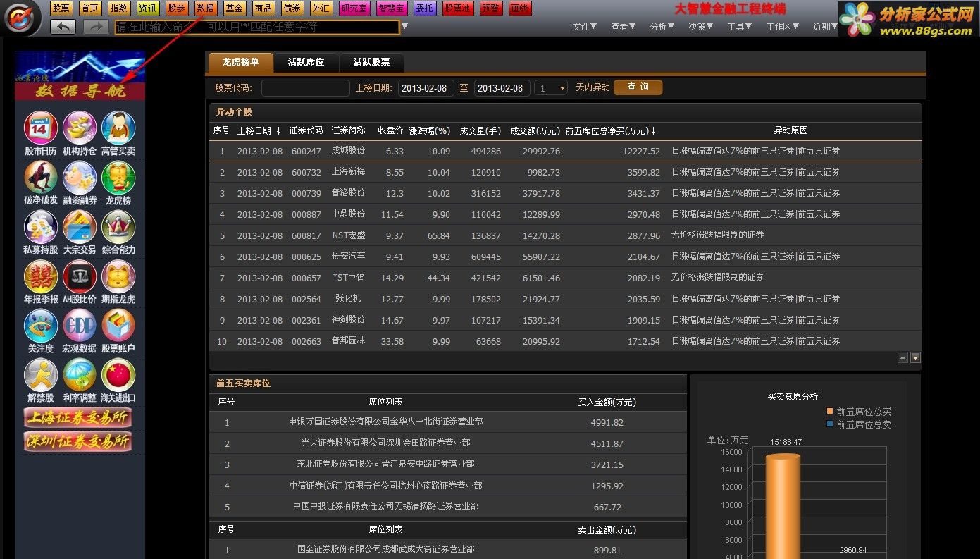Open the 机构持仓 icon
Image resolution: width=980 pixels, height=559 pixels.
click(80, 128)
